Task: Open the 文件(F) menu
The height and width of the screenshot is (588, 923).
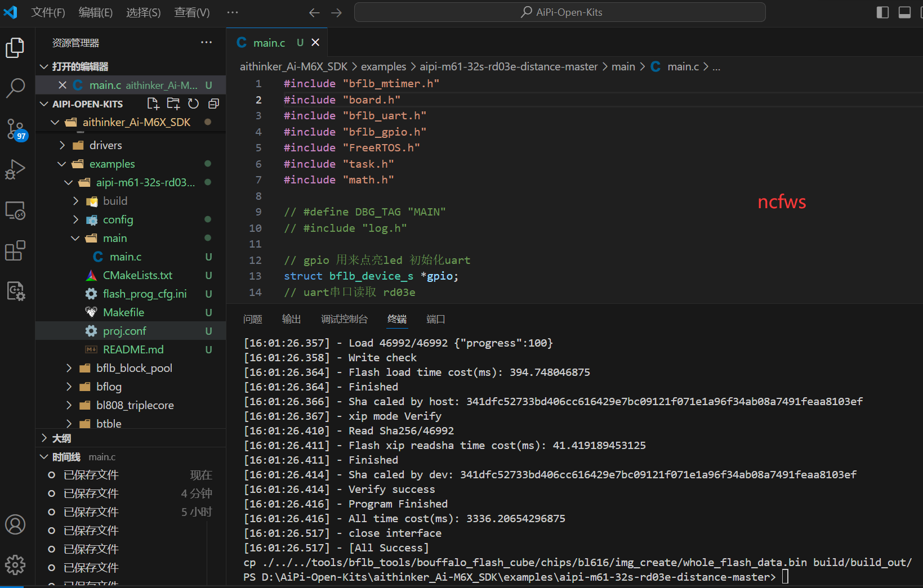Action: point(48,12)
